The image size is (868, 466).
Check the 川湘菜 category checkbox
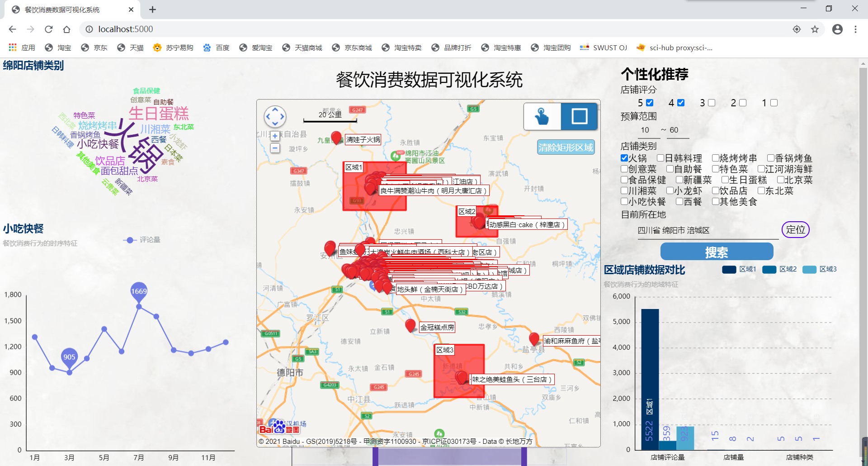point(624,190)
